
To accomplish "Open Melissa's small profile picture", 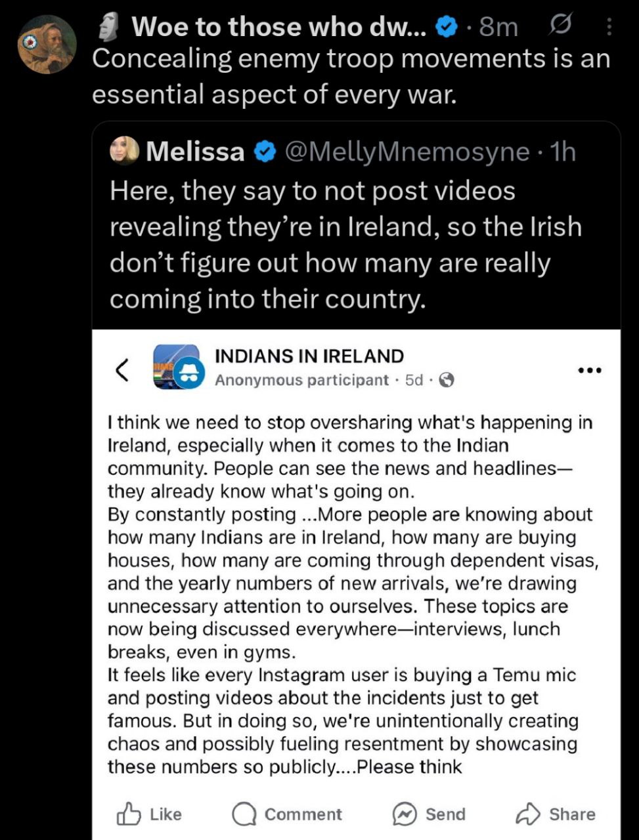I will 125,151.
